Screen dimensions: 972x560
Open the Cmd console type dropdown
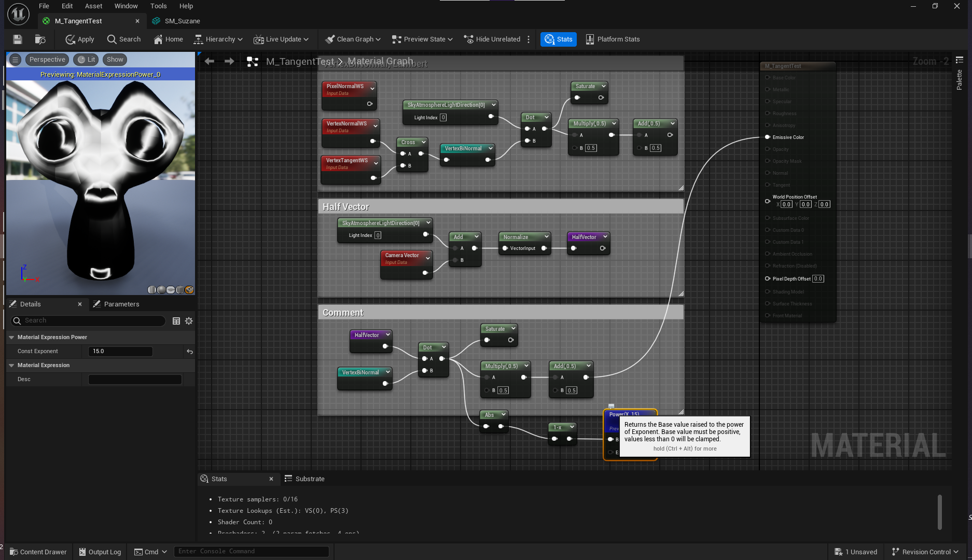(150, 552)
